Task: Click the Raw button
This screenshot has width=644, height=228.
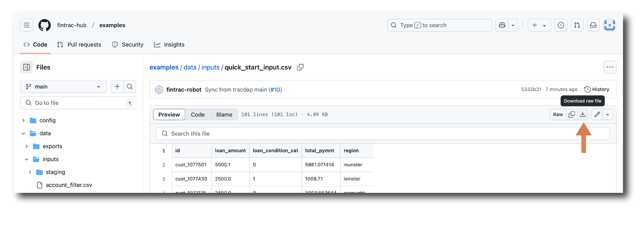Action: tap(558, 115)
